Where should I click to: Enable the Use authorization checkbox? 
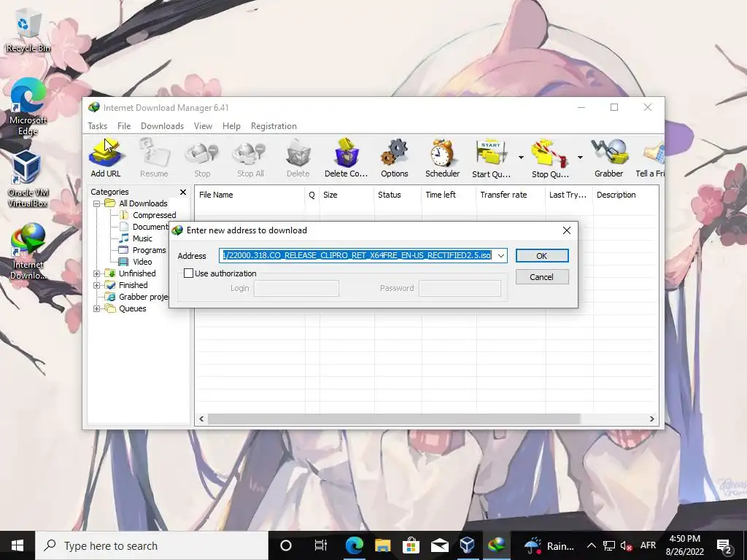[189, 273]
